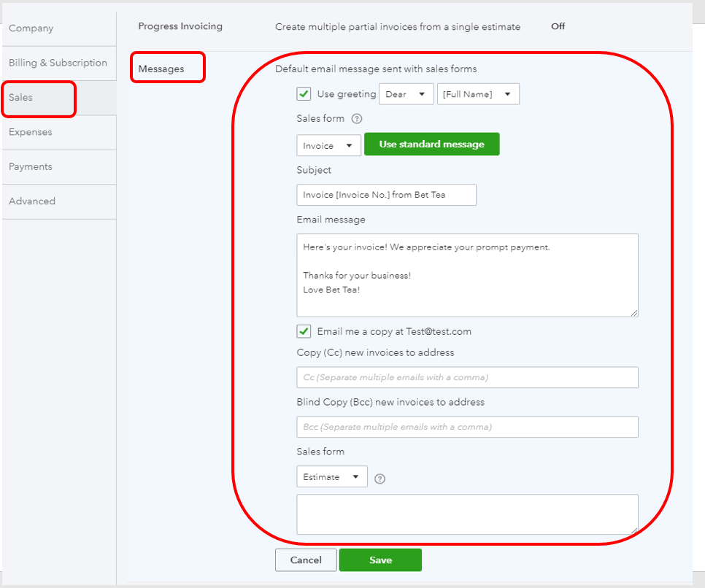Toggle the Use greeting checkbox

(304, 94)
